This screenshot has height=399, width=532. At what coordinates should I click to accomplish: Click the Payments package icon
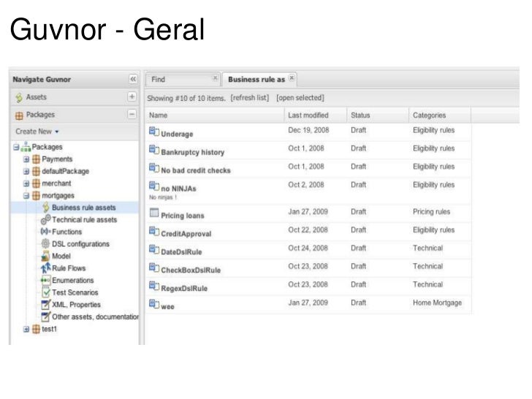pos(36,159)
